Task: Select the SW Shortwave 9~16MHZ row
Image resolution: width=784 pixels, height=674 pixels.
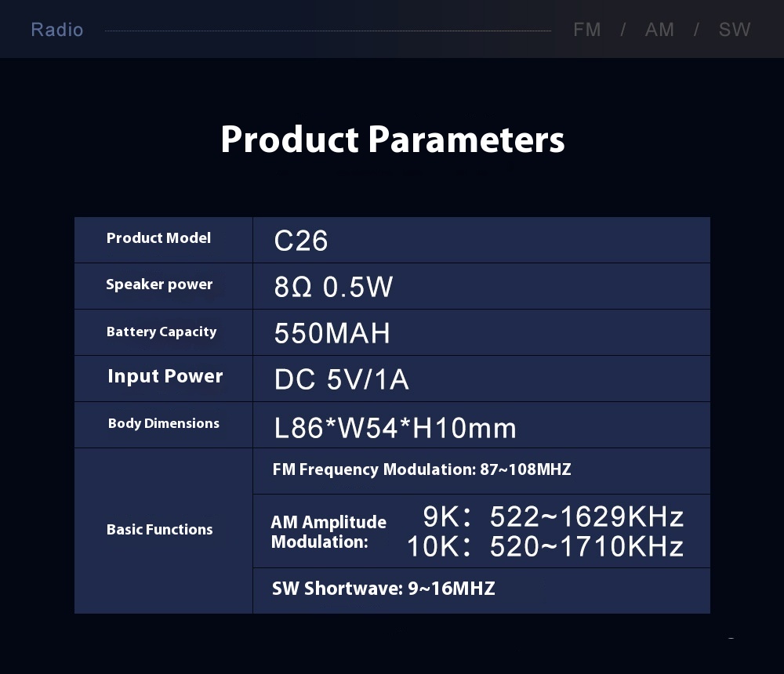Action: (x=383, y=589)
